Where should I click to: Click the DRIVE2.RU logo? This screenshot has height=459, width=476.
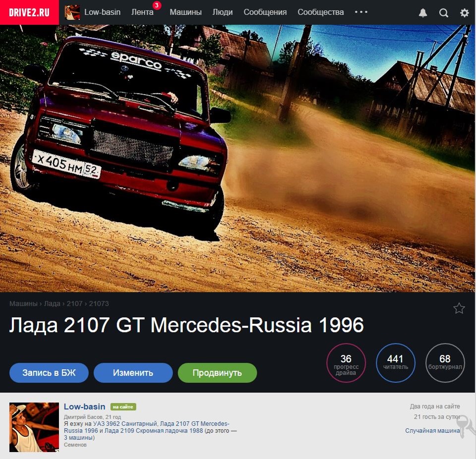click(x=29, y=12)
